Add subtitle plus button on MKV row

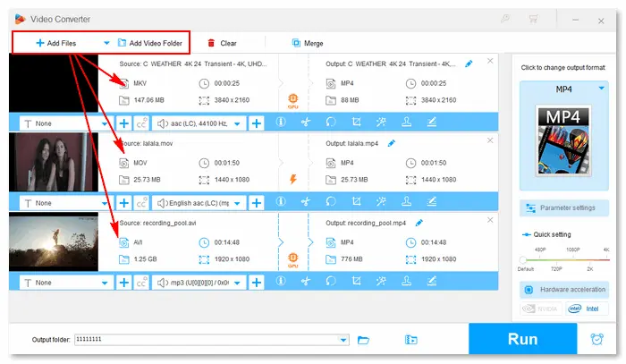point(124,123)
